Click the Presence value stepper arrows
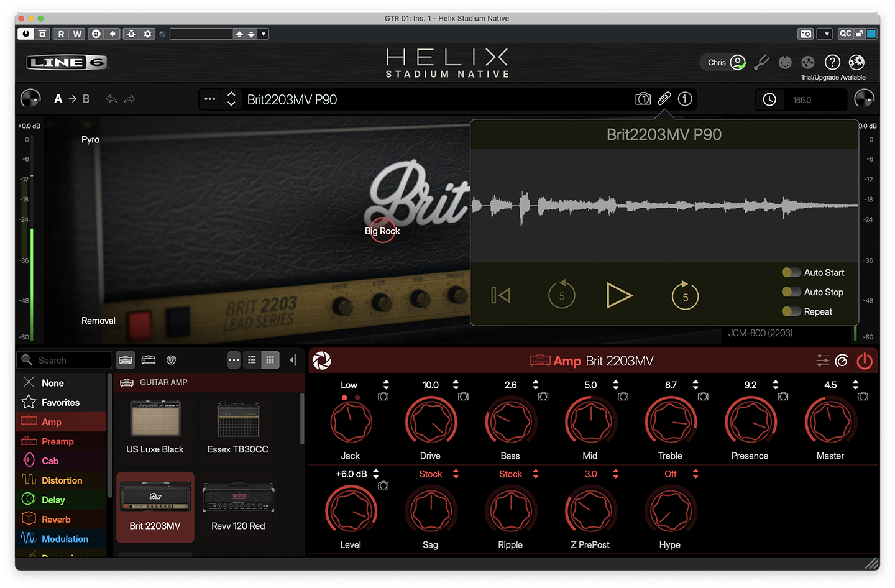Screen dimensions: 895x588 [775, 385]
